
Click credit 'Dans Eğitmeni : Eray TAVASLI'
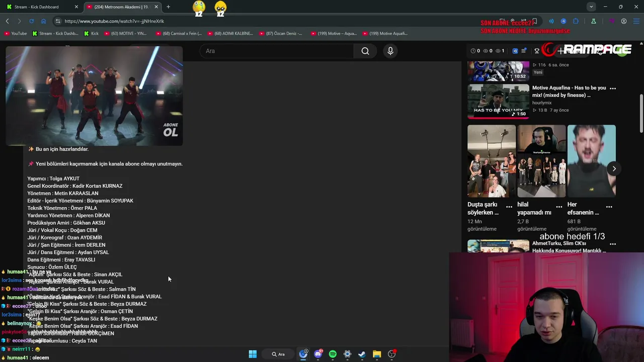[61, 259]
